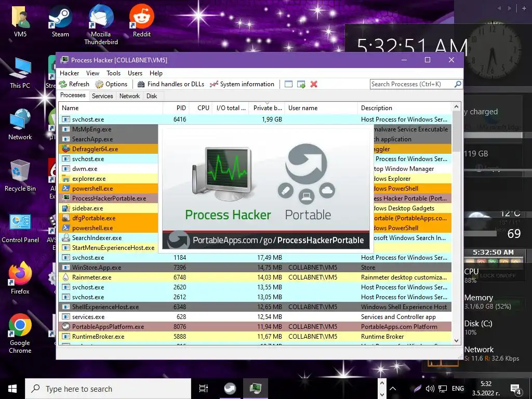Sort by I/O total column header
This screenshot has height=399, width=532.
pyautogui.click(x=231, y=108)
